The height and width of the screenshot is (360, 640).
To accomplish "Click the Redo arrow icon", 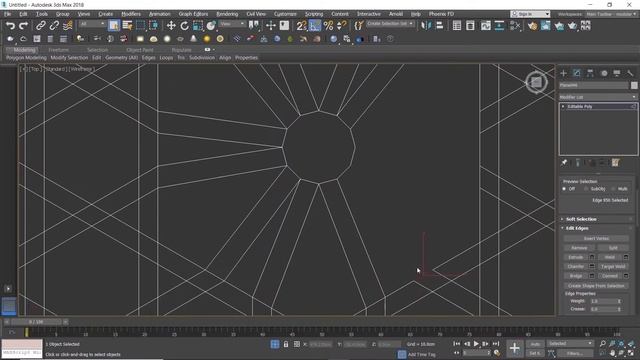I will tap(24, 26).
